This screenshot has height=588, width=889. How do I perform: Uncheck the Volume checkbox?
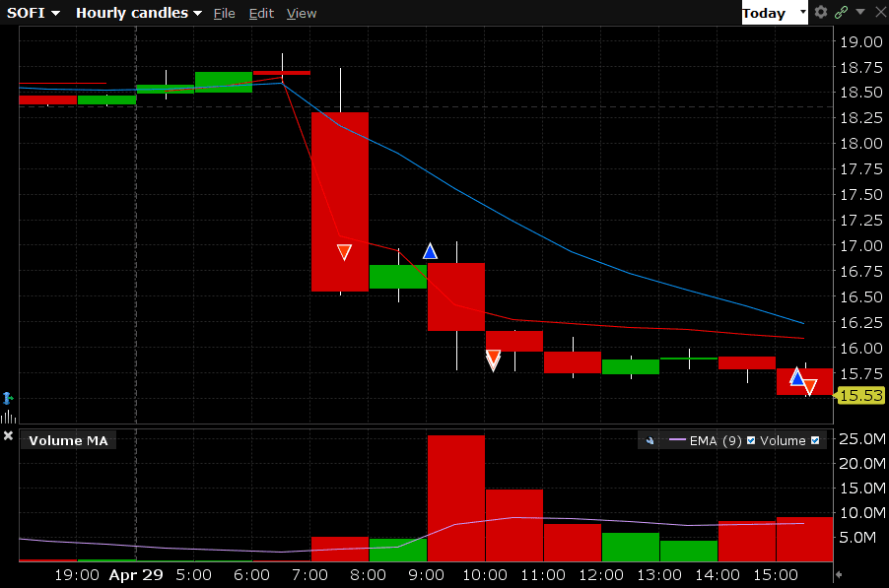click(815, 440)
